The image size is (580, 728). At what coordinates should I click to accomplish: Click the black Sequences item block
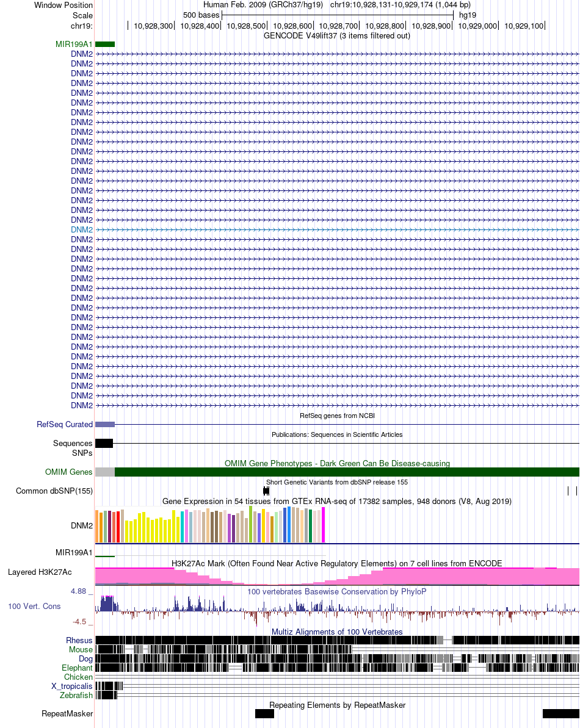[x=104, y=444]
